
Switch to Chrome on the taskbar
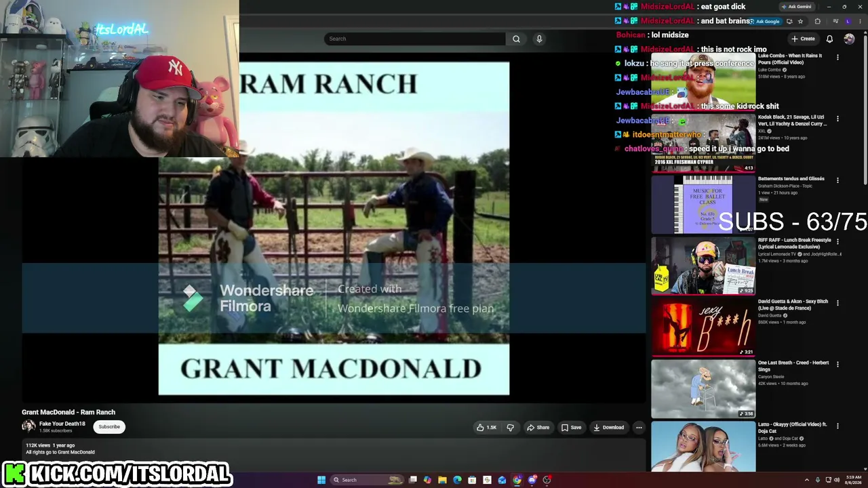[x=517, y=480]
